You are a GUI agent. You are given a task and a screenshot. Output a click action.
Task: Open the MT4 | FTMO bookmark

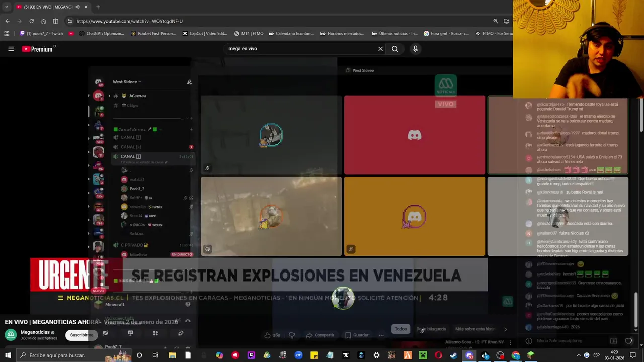tap(249, 34)
